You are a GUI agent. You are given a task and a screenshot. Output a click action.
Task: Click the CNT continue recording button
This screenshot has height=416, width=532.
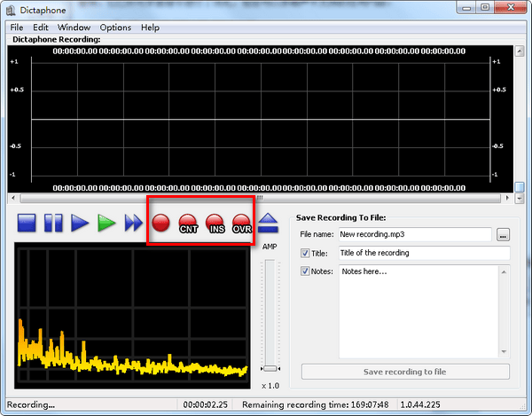(188, 224)
